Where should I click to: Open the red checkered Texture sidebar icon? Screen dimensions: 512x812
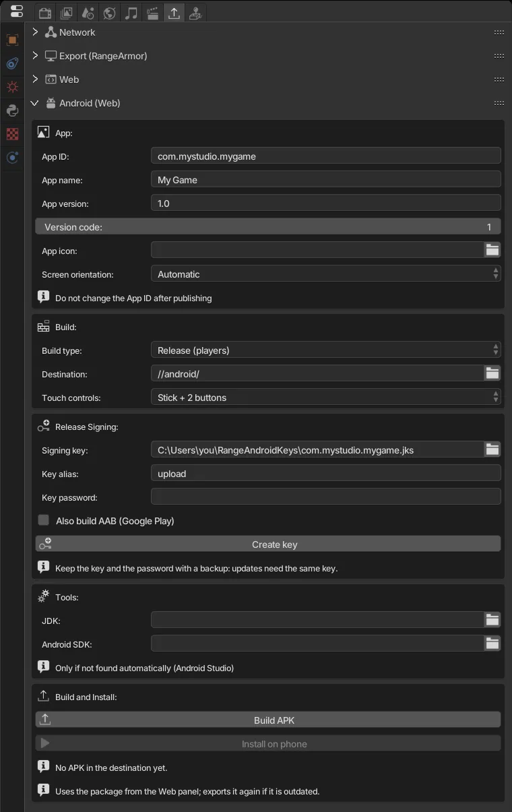click(12, 134)
